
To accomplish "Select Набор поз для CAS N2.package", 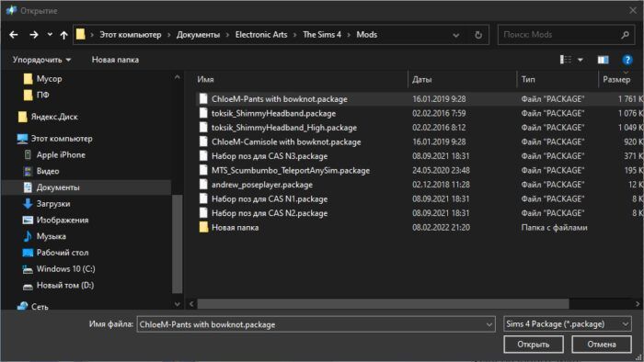I will tap(270, 213).
